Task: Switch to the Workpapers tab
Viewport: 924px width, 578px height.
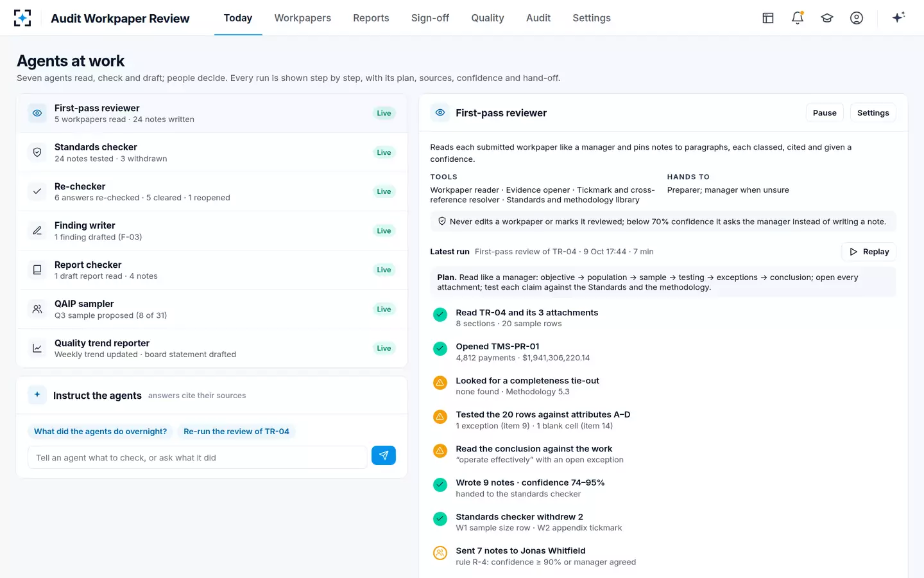Action: click(303, 18)
